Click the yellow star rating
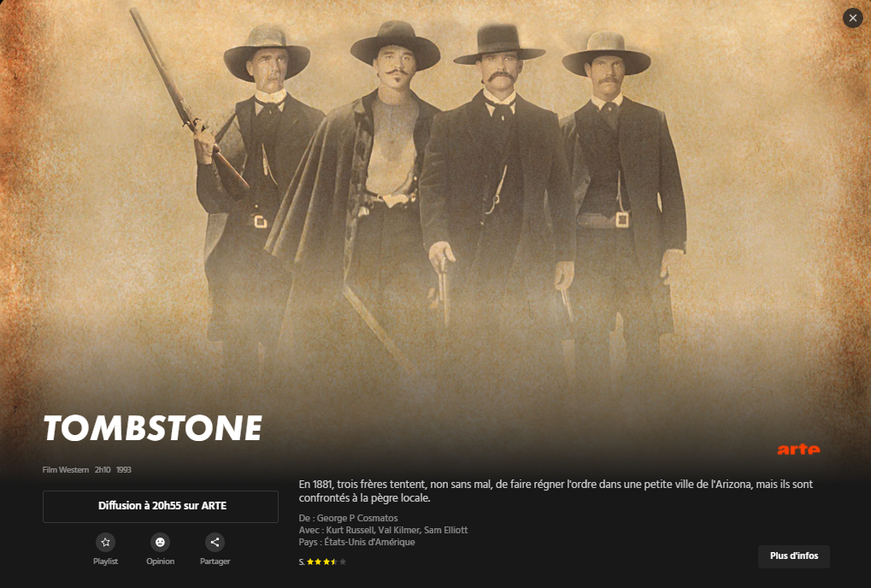This screenshot has width=871, height=588. click(x=327, y=562)
